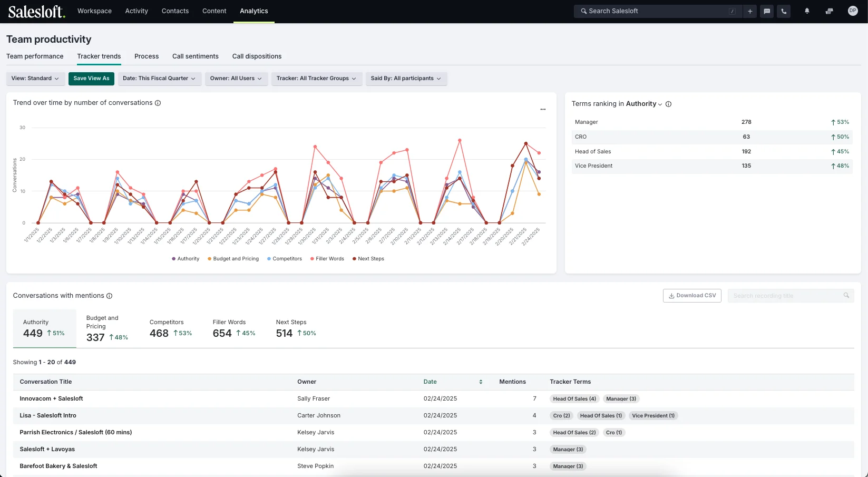Click Head Of Sales (4) tracker tag
Screen dimensions: 868x477
[x=574, y=399]
